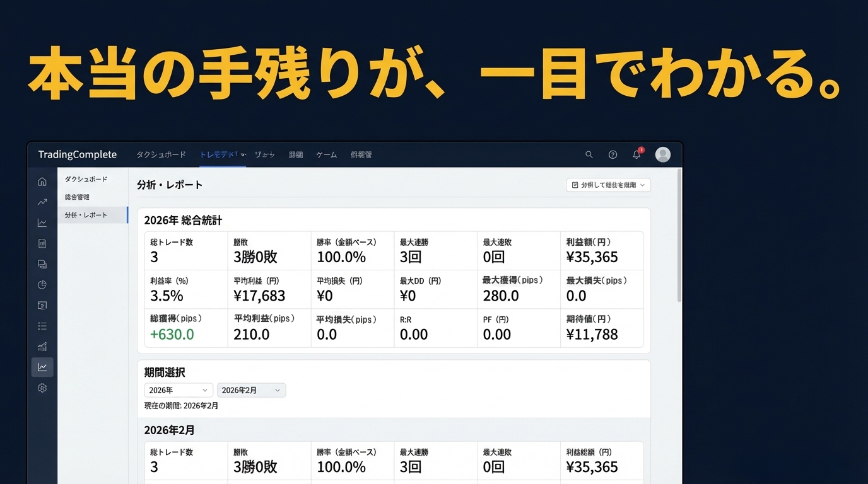Select the trending-arrow stats icon in sidebar
The image size is (868, 484).
pos(42,202)
